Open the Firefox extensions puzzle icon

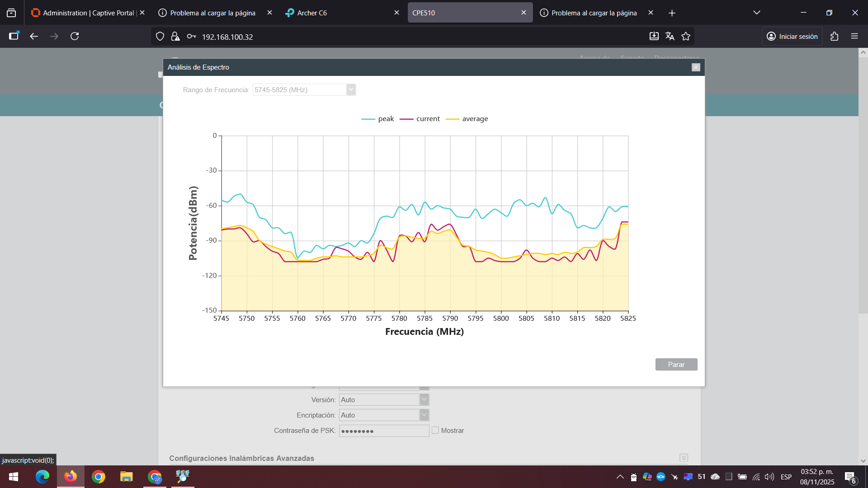[x=835, y=36]
